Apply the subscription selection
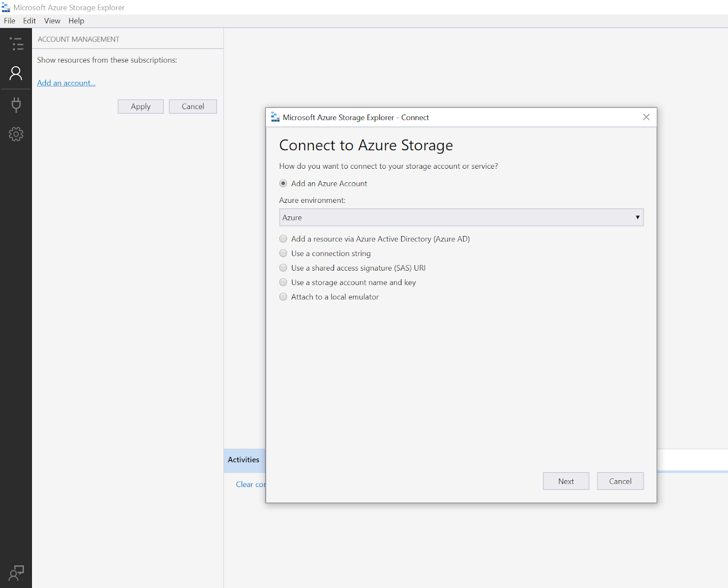Image resolution: width=728 pixels, height=588 pixels. (x=140, y=106)
